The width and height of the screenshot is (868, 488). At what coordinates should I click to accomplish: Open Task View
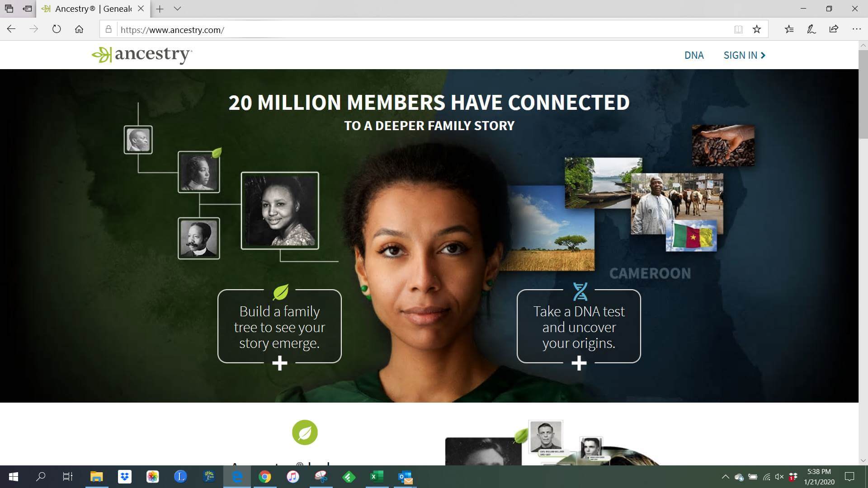68,477
